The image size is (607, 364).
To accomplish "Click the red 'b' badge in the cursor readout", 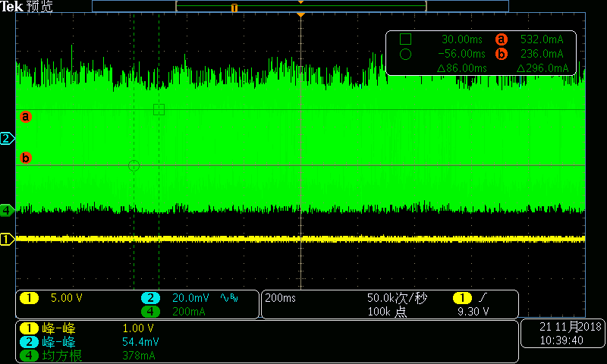I will pyautogui.click(x=502, y=54).
